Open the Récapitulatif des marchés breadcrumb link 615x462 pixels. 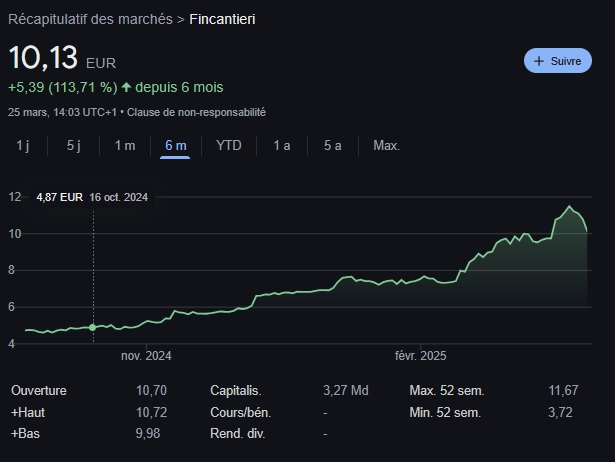90,19
